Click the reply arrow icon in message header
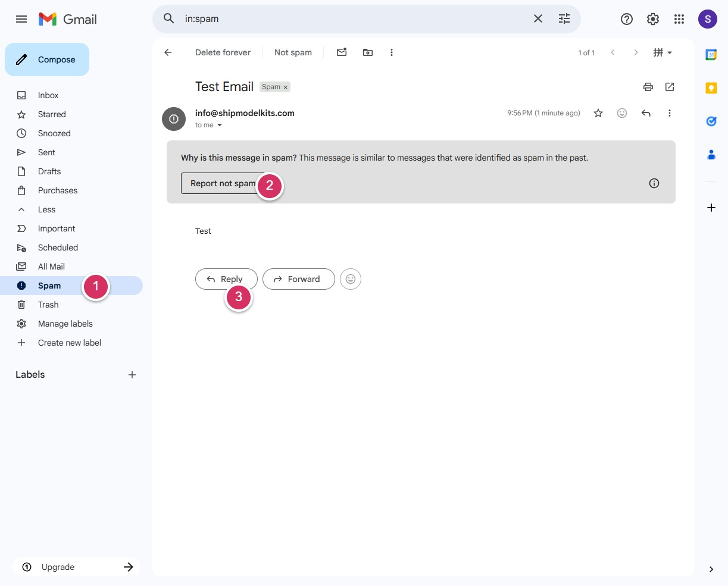 click(646, 113)
